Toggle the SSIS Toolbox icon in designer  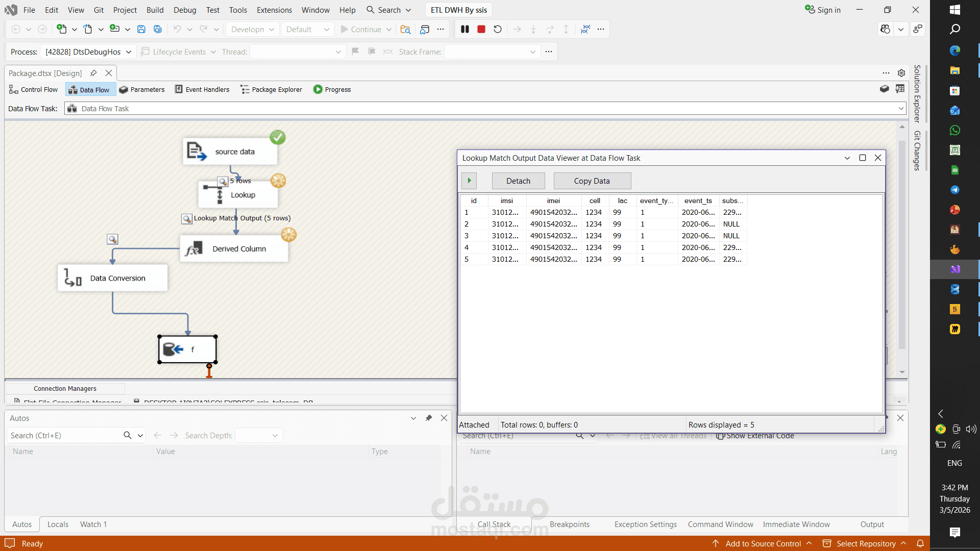click(885, 89)
